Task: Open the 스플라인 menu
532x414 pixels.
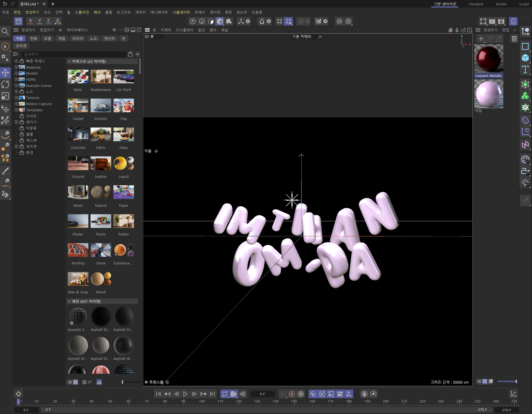Action: pos(82,12)
